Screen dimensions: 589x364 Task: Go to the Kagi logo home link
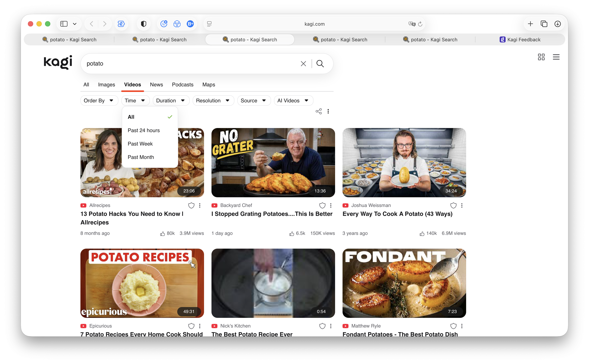(x=58, y=62)
